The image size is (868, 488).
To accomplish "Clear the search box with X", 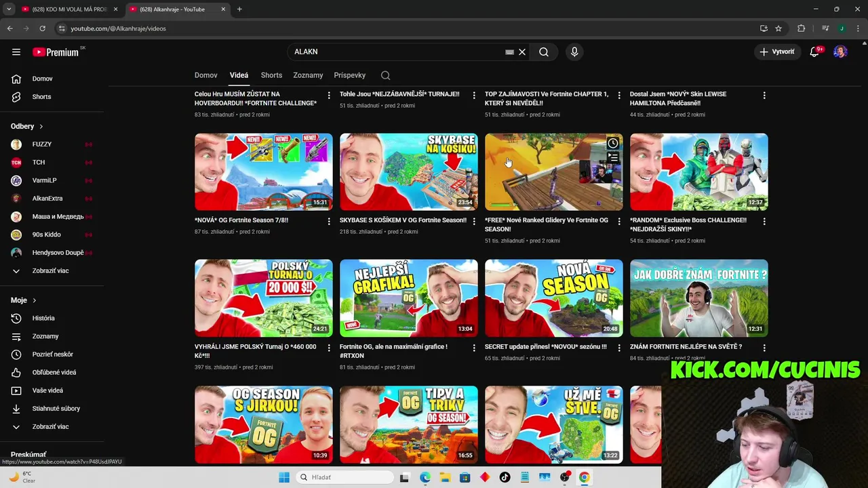I will click(x=522, y=52).
